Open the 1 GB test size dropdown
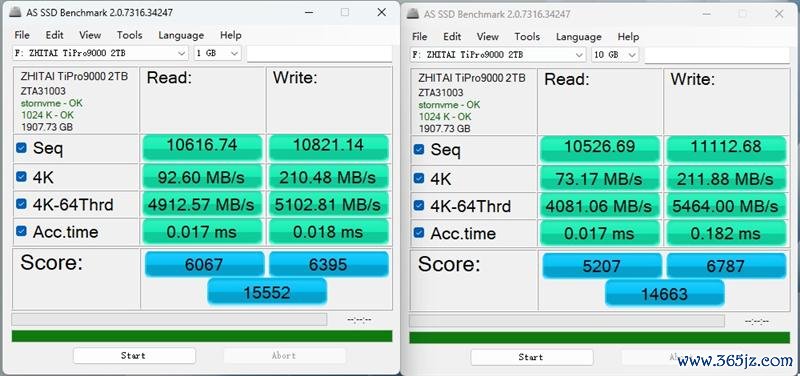This screenshot has height=376, width=800. pos(217,53)
